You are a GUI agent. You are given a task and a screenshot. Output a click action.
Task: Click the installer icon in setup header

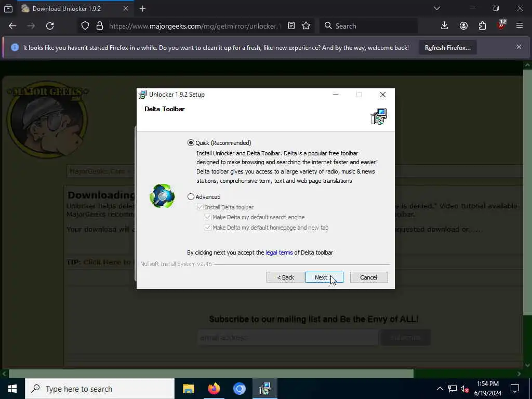pyautogui.click(x=379, y=116)
